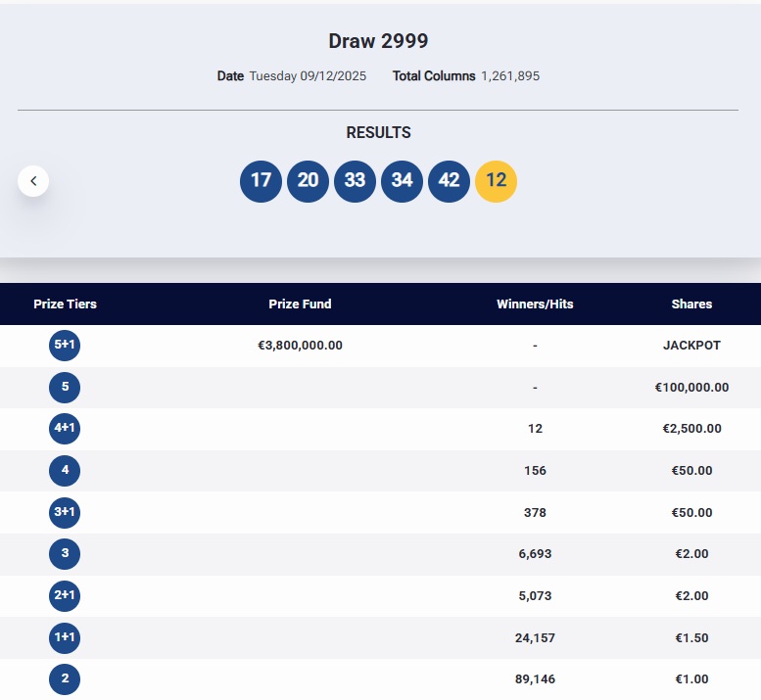Click the blue number 42 ball

coord(449,181)
